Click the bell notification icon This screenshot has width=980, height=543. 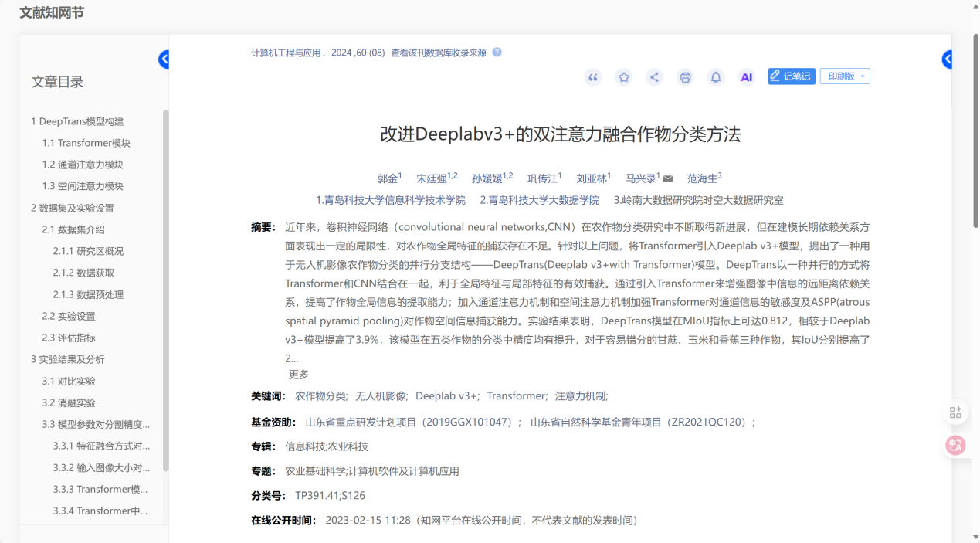pos(716,77)
